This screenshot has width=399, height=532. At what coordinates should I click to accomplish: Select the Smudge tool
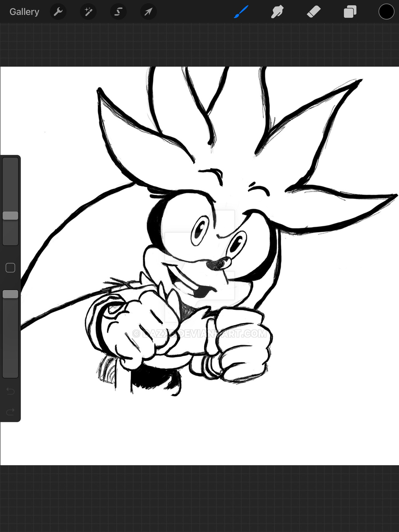tap(277, 12)
